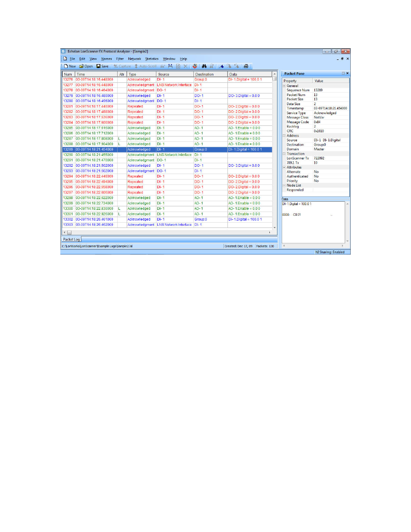Click the Type column header
The image size is (411, 532).
(141, 74)
